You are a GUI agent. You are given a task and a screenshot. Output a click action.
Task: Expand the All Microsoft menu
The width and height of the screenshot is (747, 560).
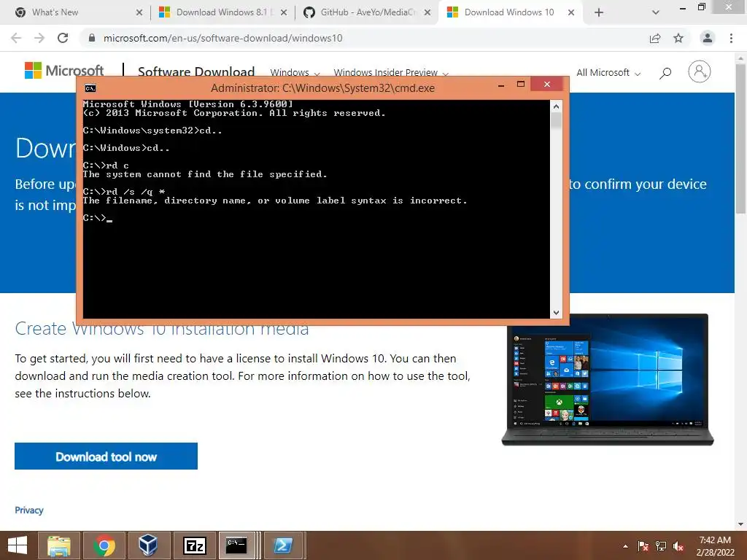coord(608,72)
